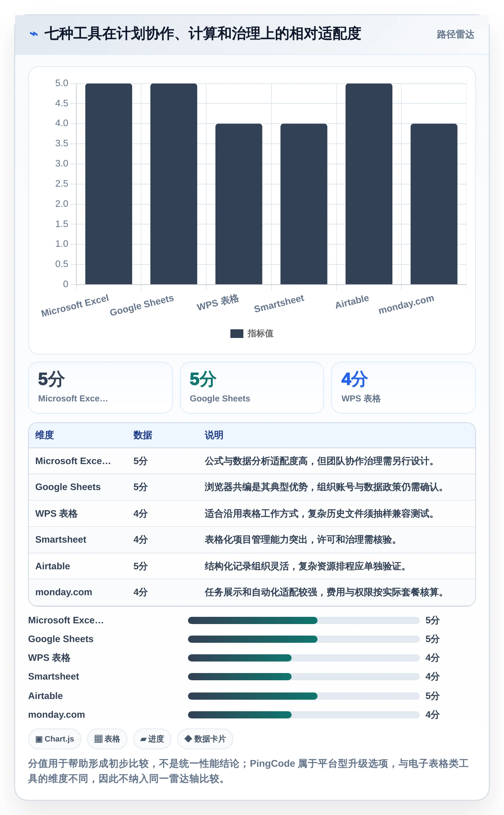Click the title 七种工具在计划协作、计算和治理上的相对适配度

pyautogui.click(x=203, y=34)
